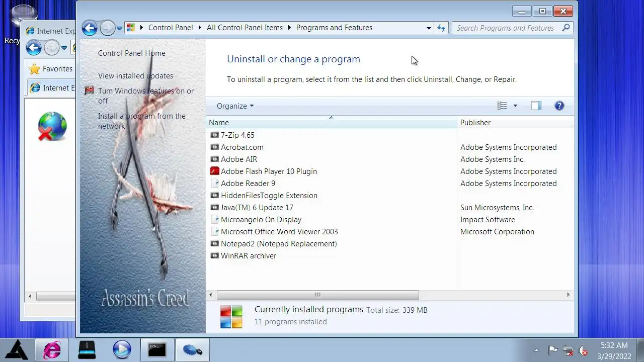The image size is (644, 362).
Task: Open the view options dropdown arrow
Action: (515, 106)
